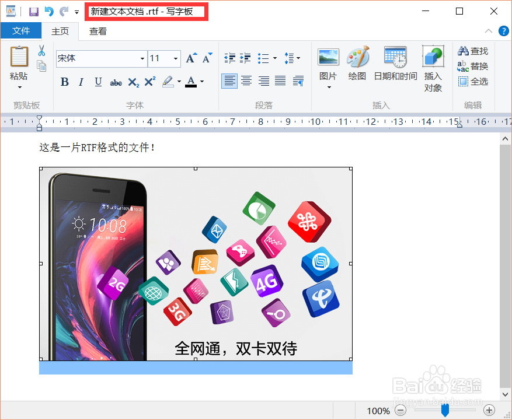The width and height of the screenshot is (512, 420).
Task: Align text to the left
Action: point(229,80)
